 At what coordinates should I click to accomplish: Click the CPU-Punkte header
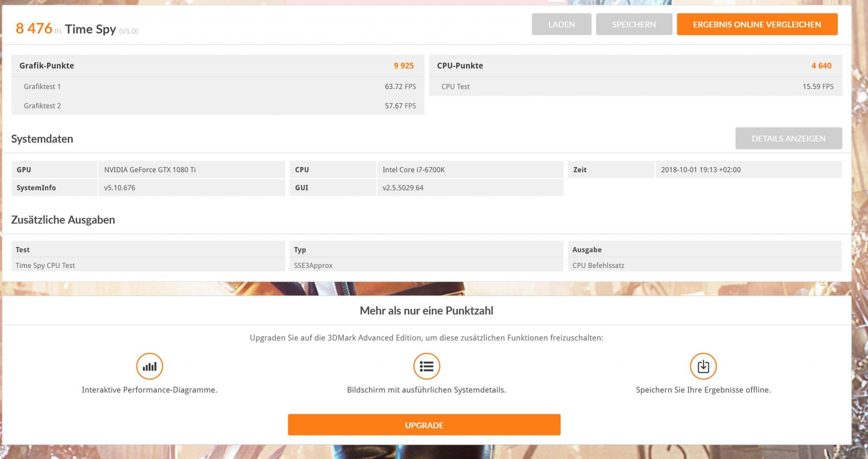pos(460,66)
